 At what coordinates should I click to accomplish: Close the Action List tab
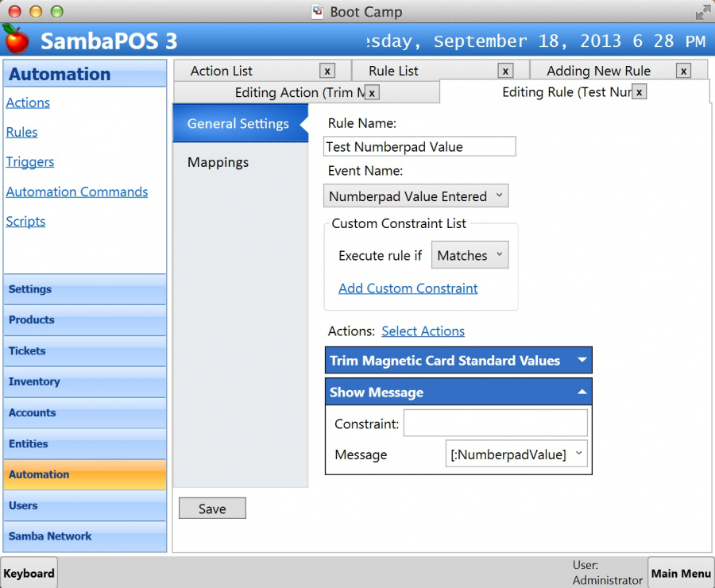[327, 71]
